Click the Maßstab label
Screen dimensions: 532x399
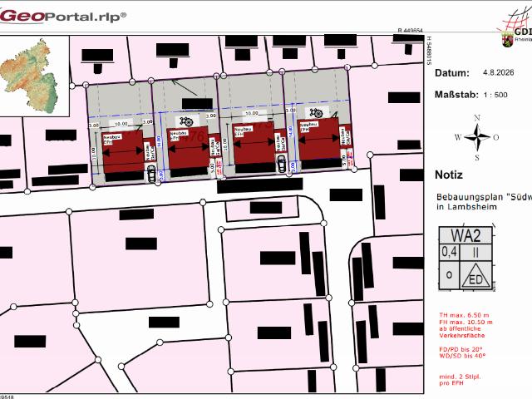click(x=456, y=94)
